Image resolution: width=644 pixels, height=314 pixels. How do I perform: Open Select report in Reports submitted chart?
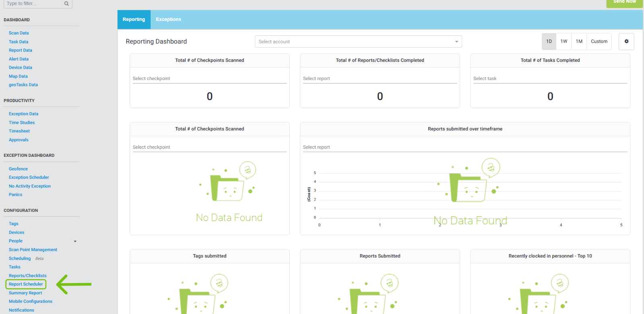coord(464,147)
